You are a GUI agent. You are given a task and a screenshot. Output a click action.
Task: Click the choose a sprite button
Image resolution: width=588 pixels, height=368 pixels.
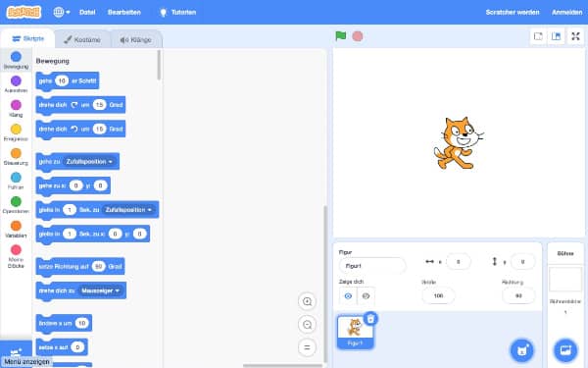[522, 350]
